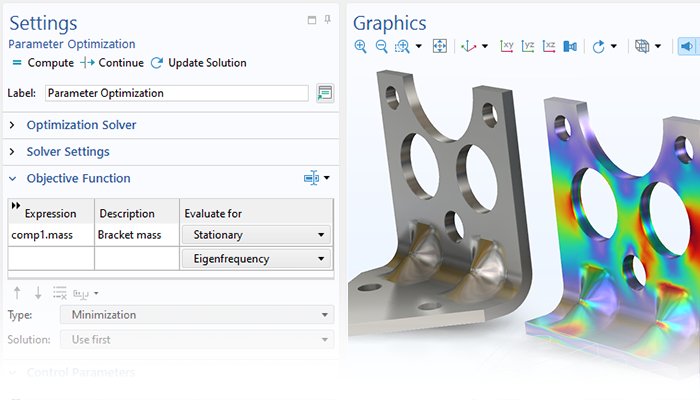The image size is (700, 400).
Task: Click Update Solution
Action: pos(199,63)
